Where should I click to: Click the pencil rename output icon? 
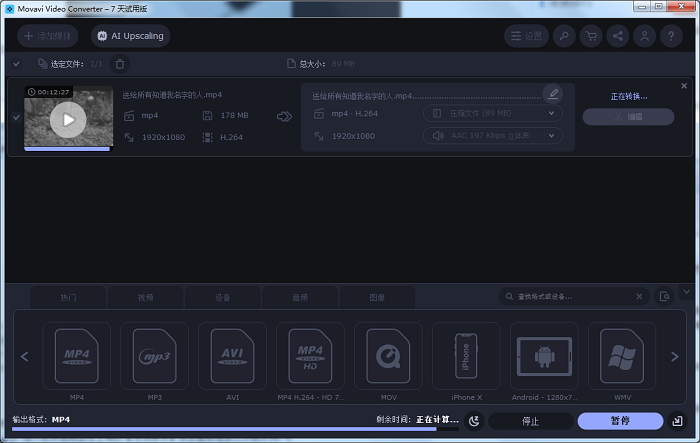pyautogui.click(x=553, y=94)
